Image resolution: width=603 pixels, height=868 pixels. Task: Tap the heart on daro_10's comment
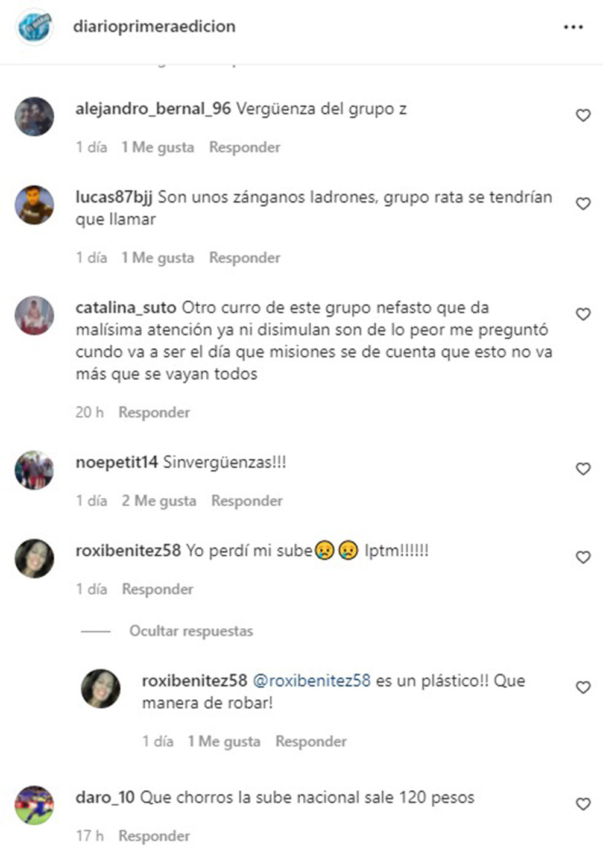coord(583,804)
